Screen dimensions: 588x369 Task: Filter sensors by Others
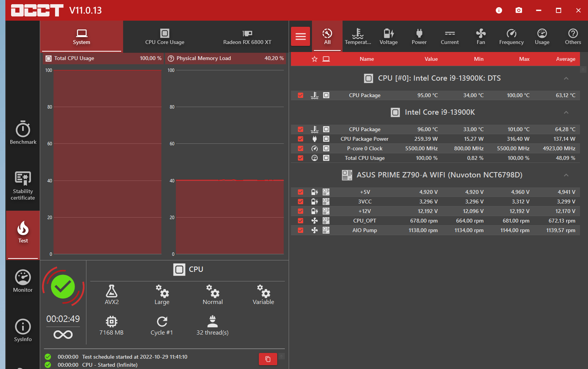pos(573,36)
